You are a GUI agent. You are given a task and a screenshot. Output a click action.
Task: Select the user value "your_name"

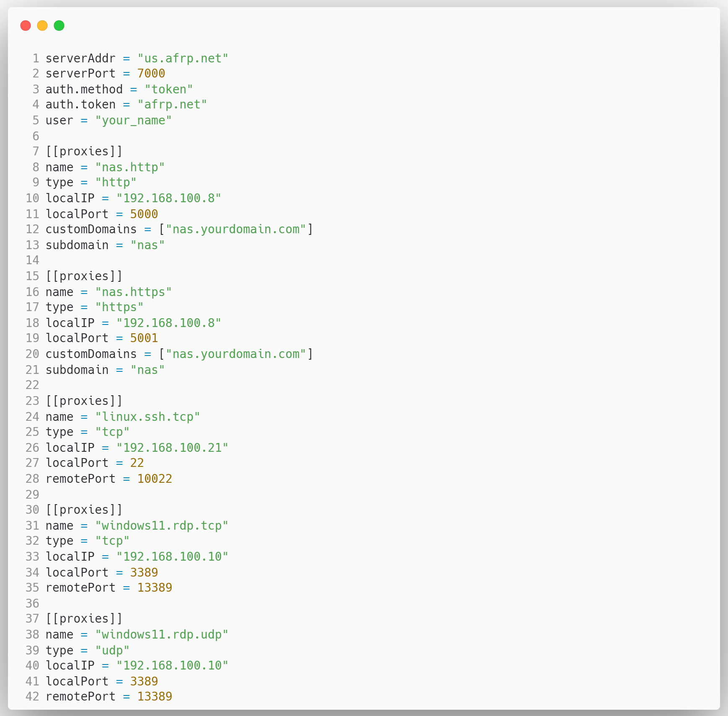(x=133, y=120)
